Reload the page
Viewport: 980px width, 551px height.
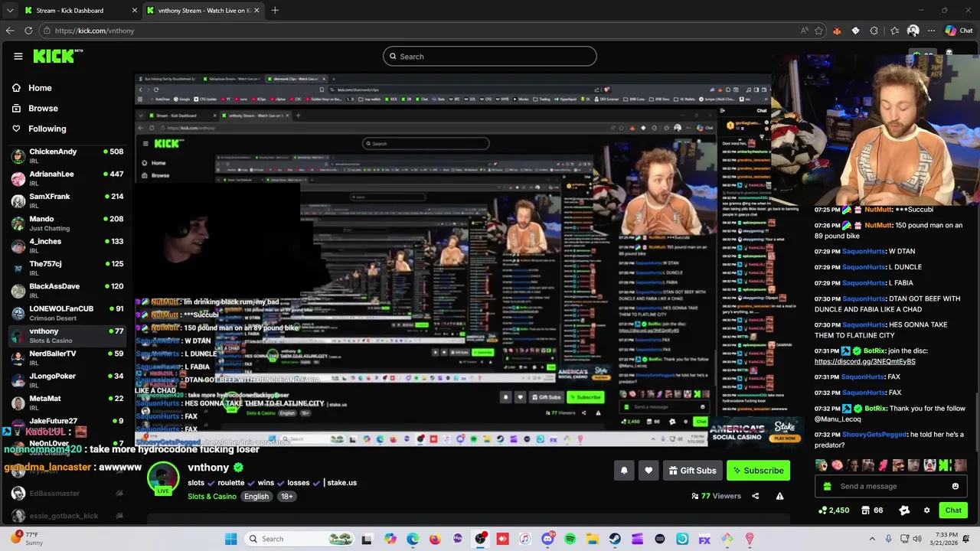point(28,31)
